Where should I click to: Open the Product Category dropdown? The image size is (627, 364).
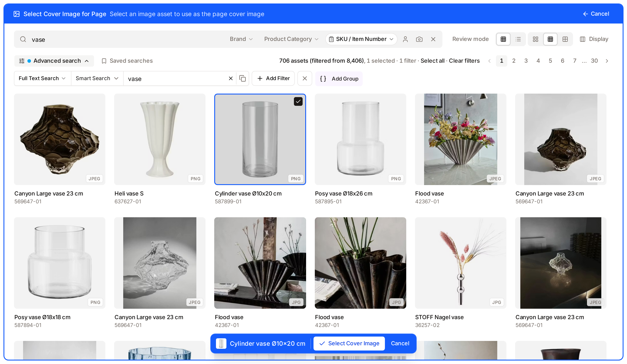(x=291, y=39)
